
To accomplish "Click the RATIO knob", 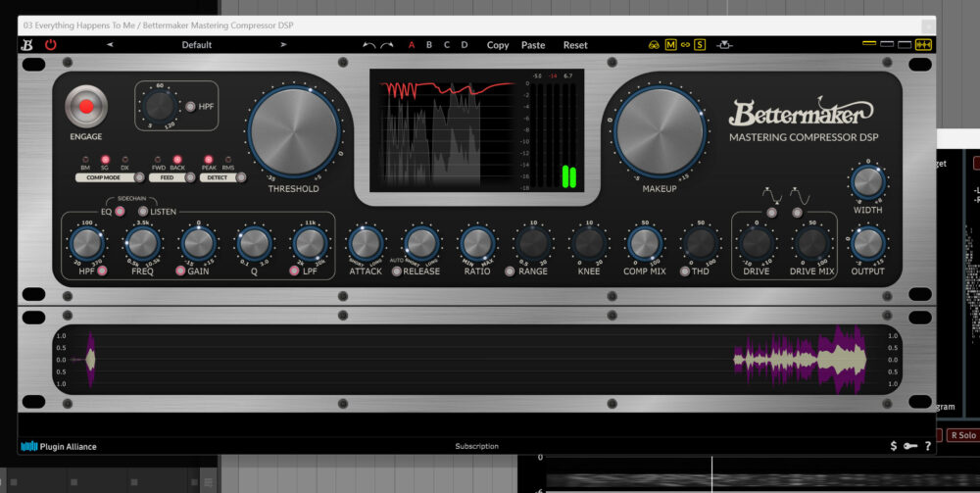I will tap(477, 244).
